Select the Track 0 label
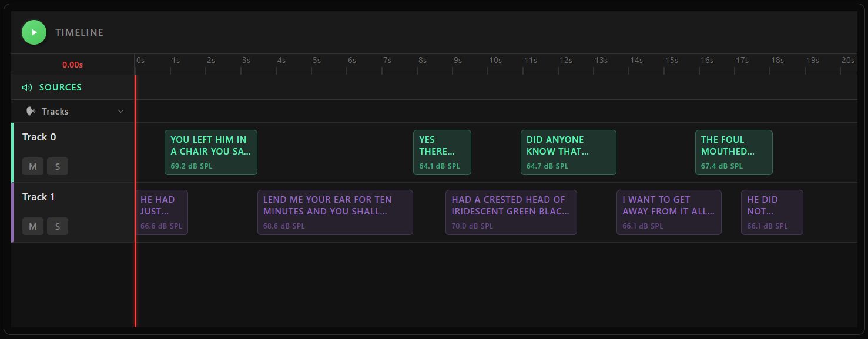This screenshot has width=868, height=339. 39,137
